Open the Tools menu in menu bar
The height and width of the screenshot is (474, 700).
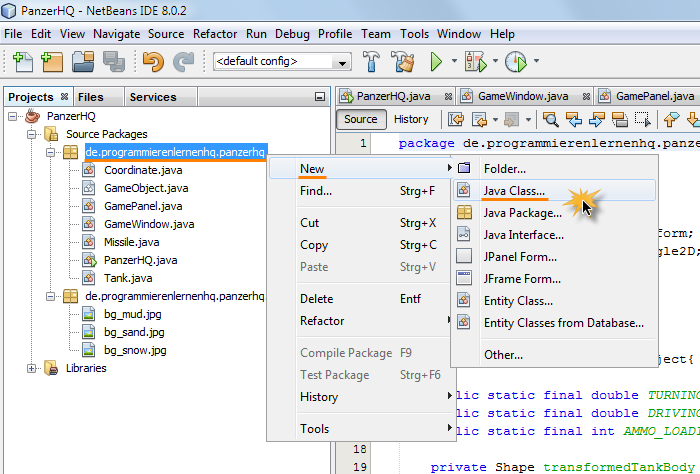click(x=414, y=34)
